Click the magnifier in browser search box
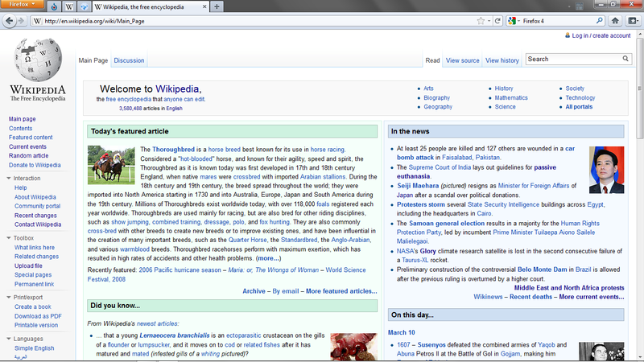This screenshot has width=644, height=362. [599, 21]
